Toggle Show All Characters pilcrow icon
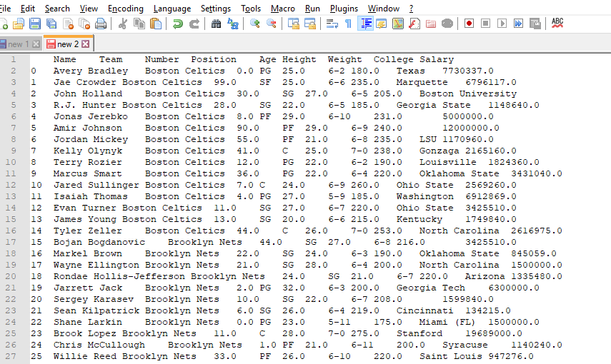Screen dimensions: 611x364 click(348, 24)
